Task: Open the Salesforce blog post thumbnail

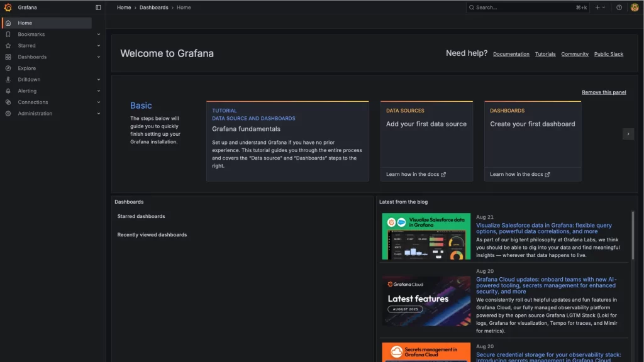Action: tap(426, 236)
